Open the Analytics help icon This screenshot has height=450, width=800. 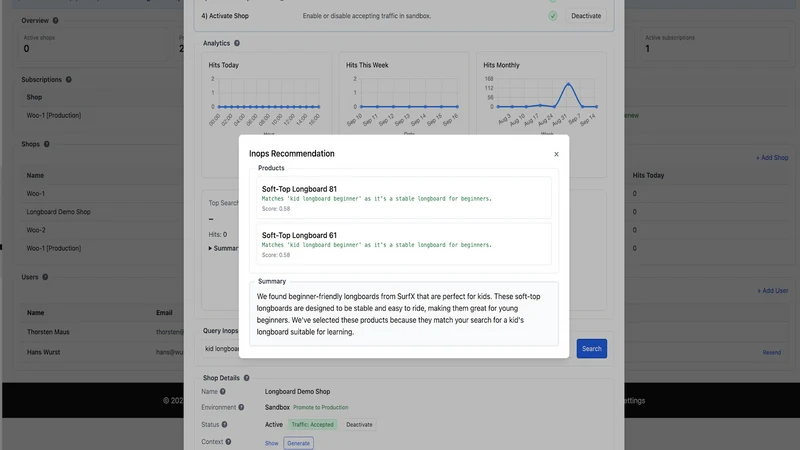(x=237, y=43)
